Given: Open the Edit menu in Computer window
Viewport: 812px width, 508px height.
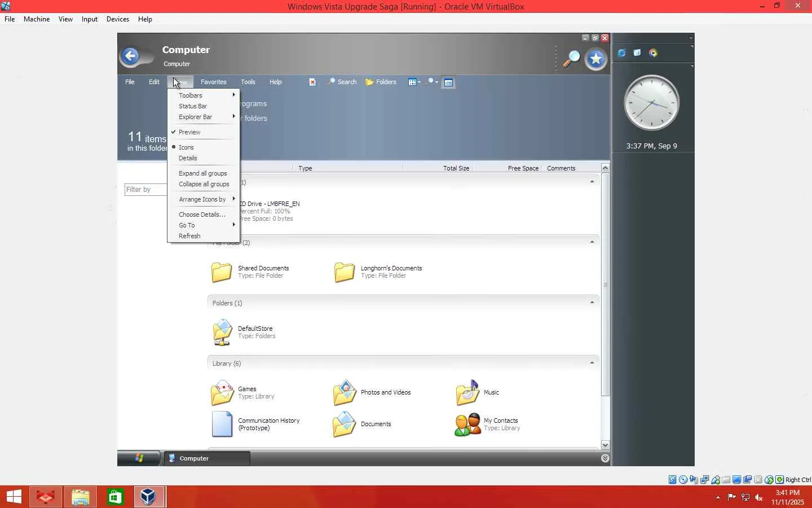Looking at the screenshot, I should (x=154, y=82).
